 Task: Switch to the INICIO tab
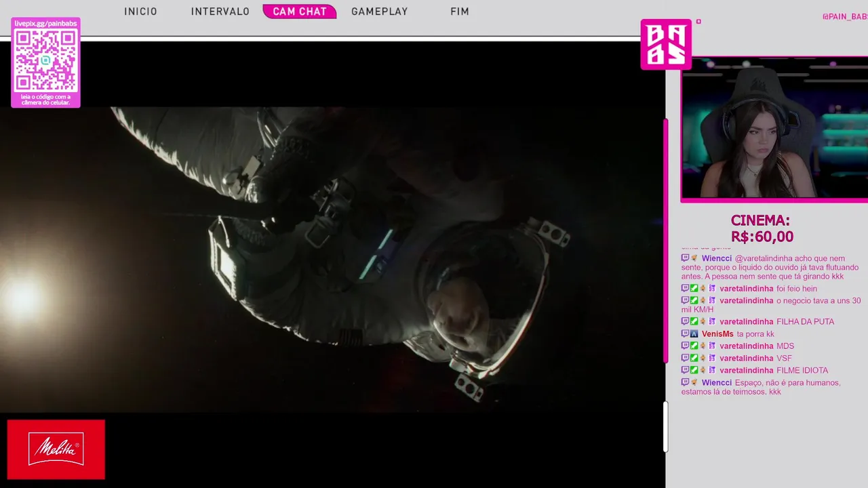coord(140,12)
